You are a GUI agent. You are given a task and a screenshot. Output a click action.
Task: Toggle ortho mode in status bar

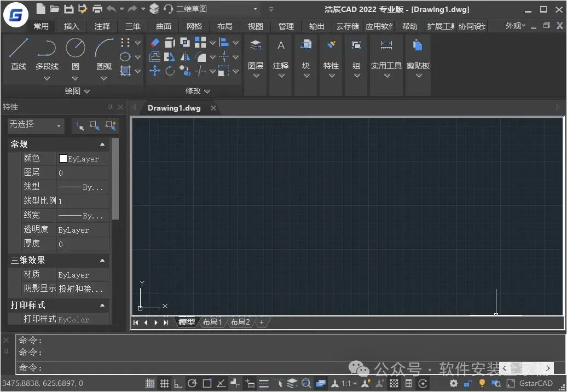tap(178, 384)
